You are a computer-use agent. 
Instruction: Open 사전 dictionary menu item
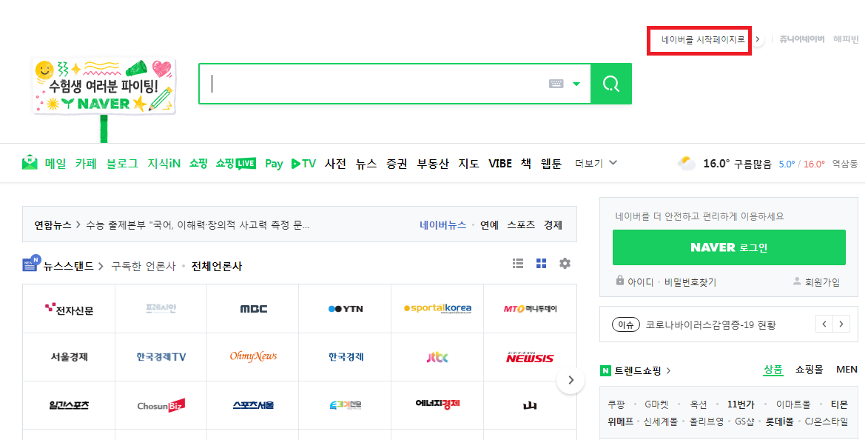[x=335, y=164]
